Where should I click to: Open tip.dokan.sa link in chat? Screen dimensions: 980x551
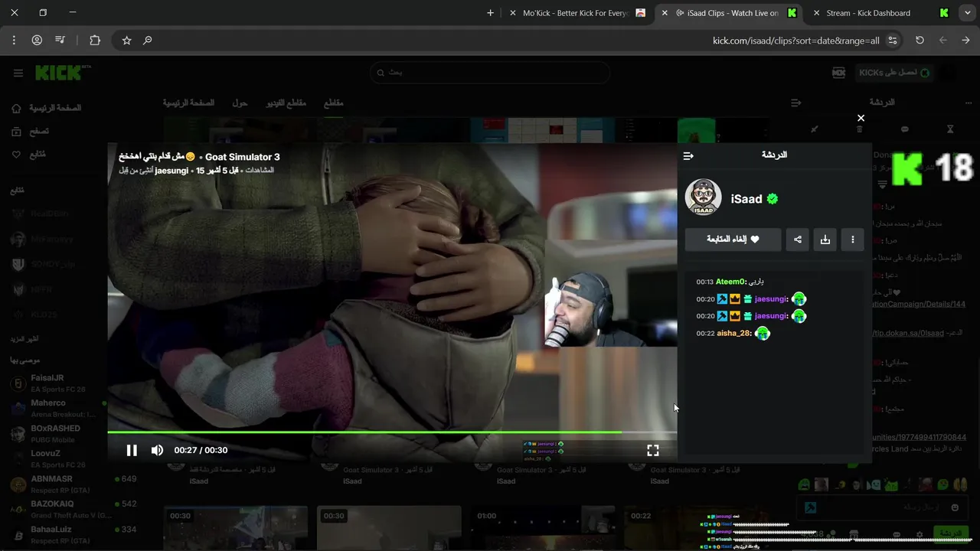910,333
